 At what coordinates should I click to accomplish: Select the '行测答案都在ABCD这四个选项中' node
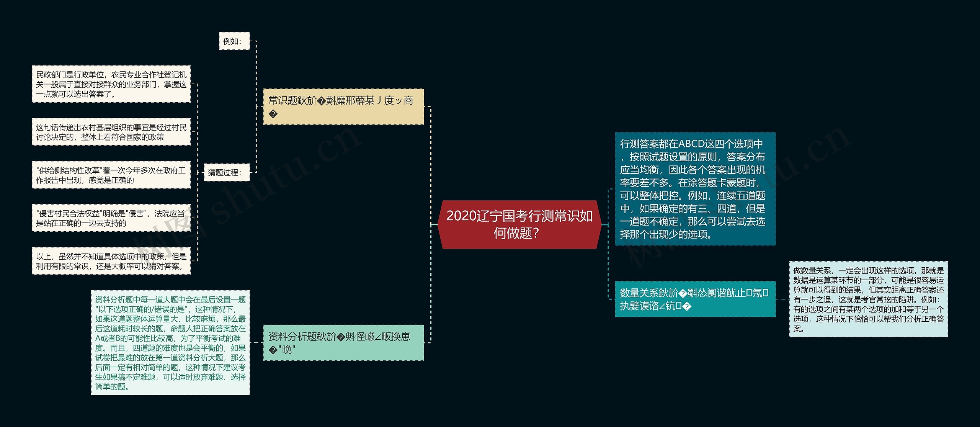pyautogui.click(x=695, y=189)
